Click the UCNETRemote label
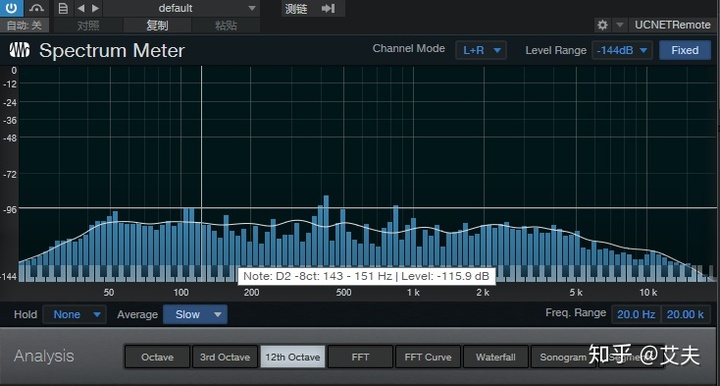This screenshot has height=386, width=720. (672, 25)
